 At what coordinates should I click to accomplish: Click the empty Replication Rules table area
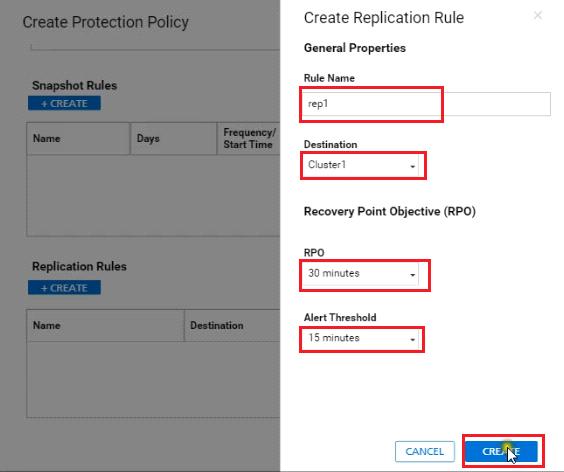point(153,379)
